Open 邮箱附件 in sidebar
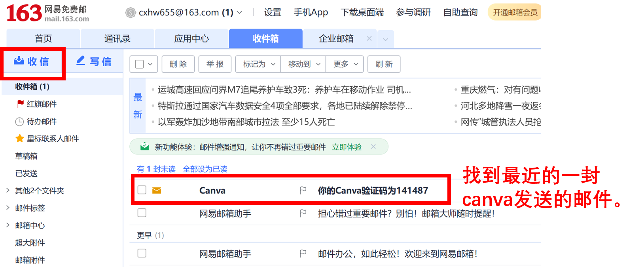This screenshot has width=644, height=267. coord(30,260)
